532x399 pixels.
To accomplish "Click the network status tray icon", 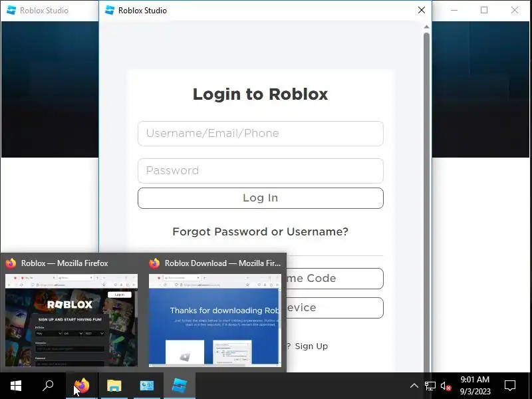I will [x=430, y=386].
